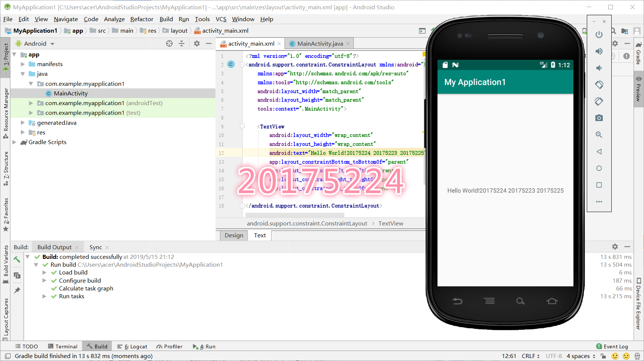The width and height of the screenshot is (644, 361).
Task: Expand the manifests folder
Action: pos(23,64)
